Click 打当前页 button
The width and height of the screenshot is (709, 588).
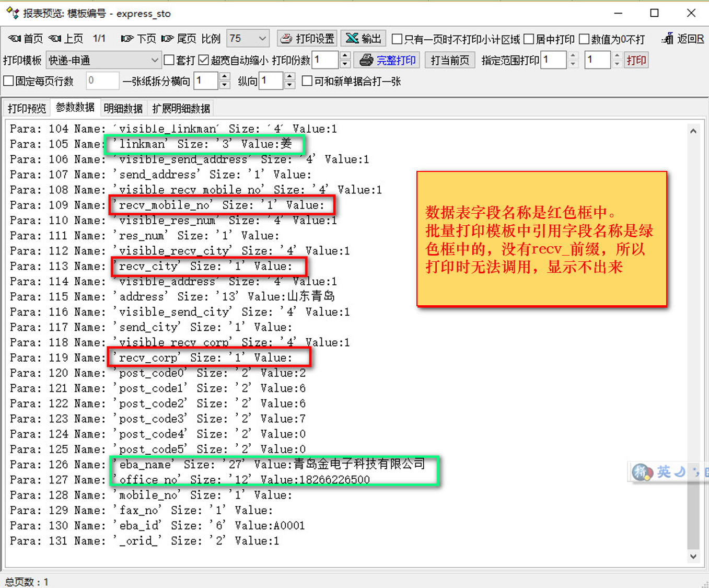pyautogui.click(x=450, y=60)
